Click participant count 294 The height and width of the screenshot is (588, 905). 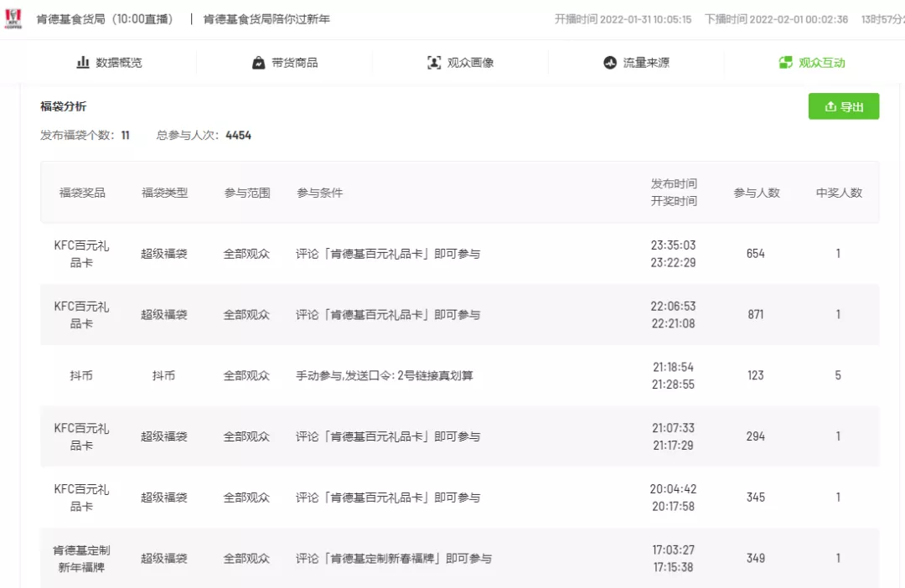click(756, 436)
